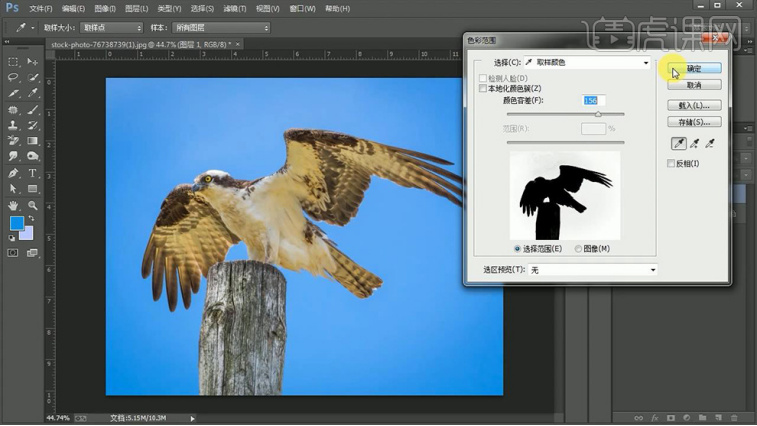Viewport: 757px width, 426px height.
Task: Select the Hand tool
Action: (13, 205)
